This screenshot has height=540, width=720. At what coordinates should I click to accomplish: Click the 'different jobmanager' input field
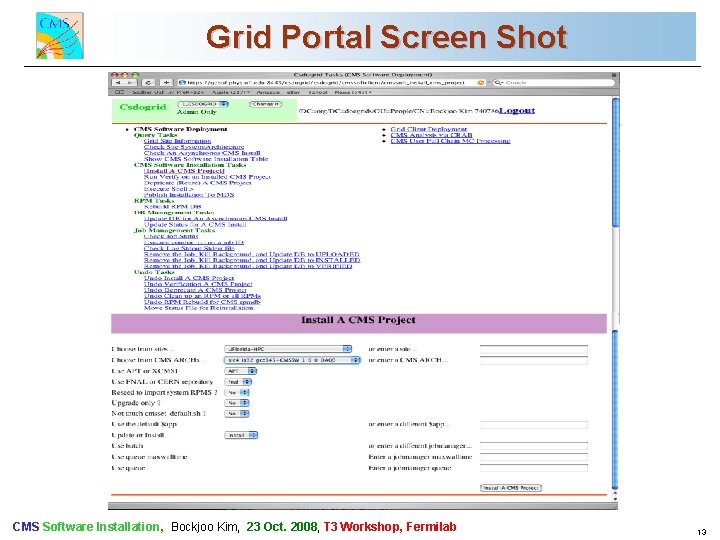pos(534,446)
